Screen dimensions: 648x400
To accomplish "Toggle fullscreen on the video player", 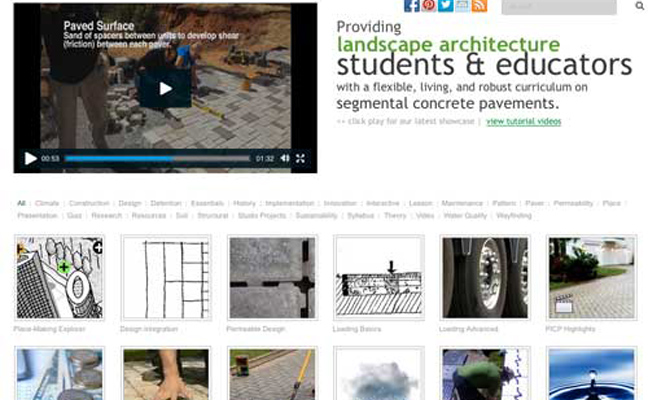I will click(300, 158).
